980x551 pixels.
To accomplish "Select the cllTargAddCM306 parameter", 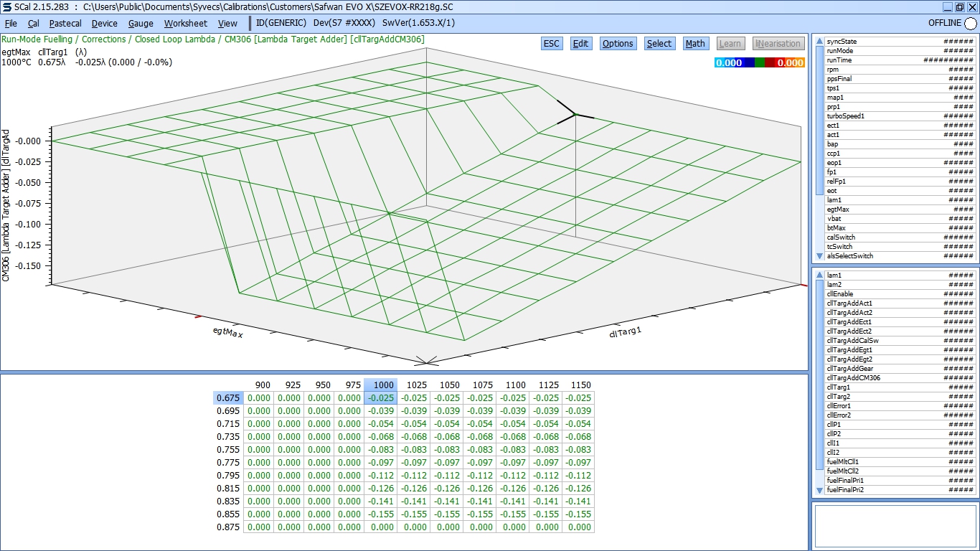I will (x=854, y=377).
